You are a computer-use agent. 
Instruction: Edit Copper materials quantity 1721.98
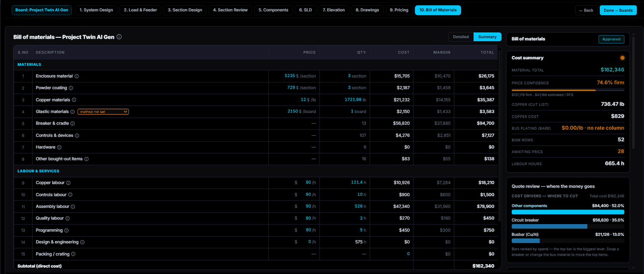(x=353, y=100)
